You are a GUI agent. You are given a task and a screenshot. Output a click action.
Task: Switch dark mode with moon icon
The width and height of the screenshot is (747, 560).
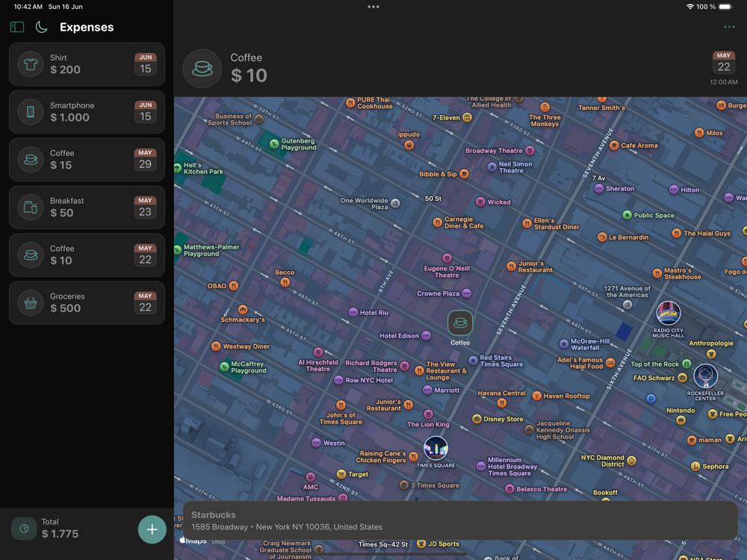pos(41,27)
